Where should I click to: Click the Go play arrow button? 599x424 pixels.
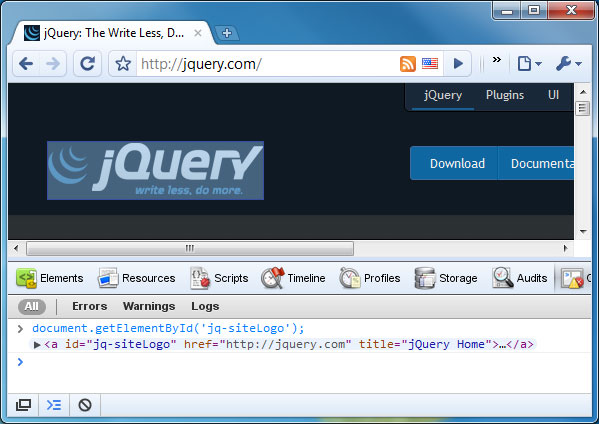[x=458, y=63]
